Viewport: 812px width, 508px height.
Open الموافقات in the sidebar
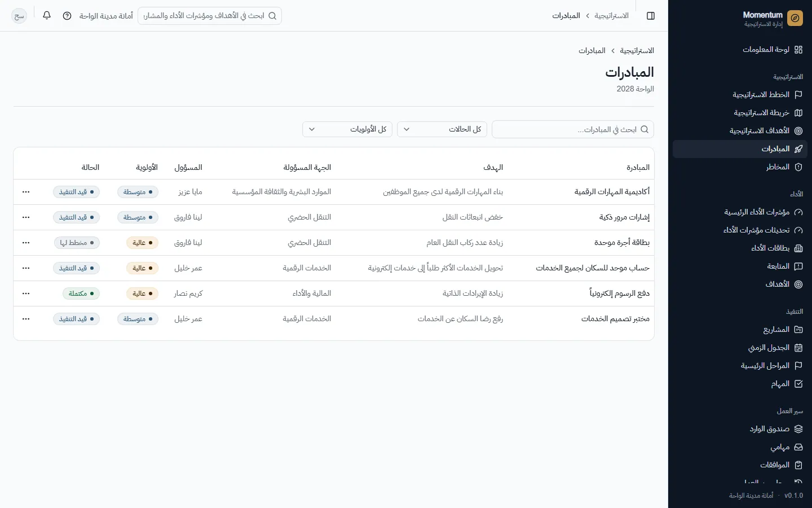(740, 465)
